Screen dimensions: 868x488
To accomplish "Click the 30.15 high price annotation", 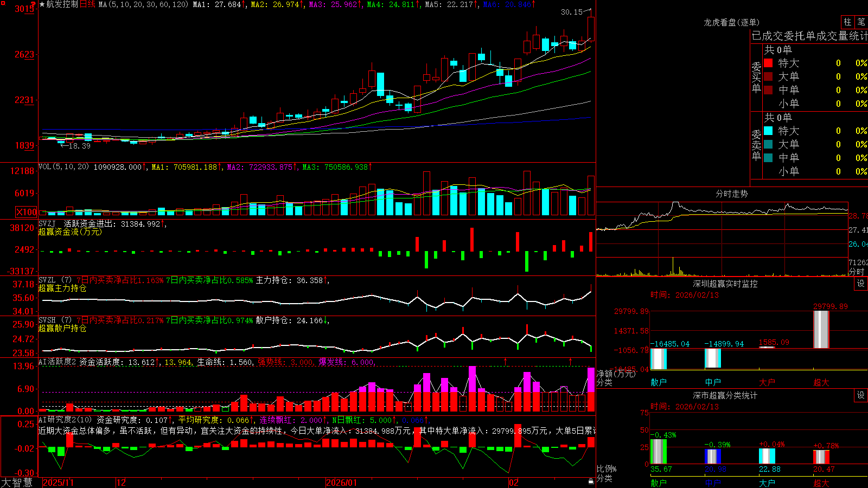I will coord(572,12).
